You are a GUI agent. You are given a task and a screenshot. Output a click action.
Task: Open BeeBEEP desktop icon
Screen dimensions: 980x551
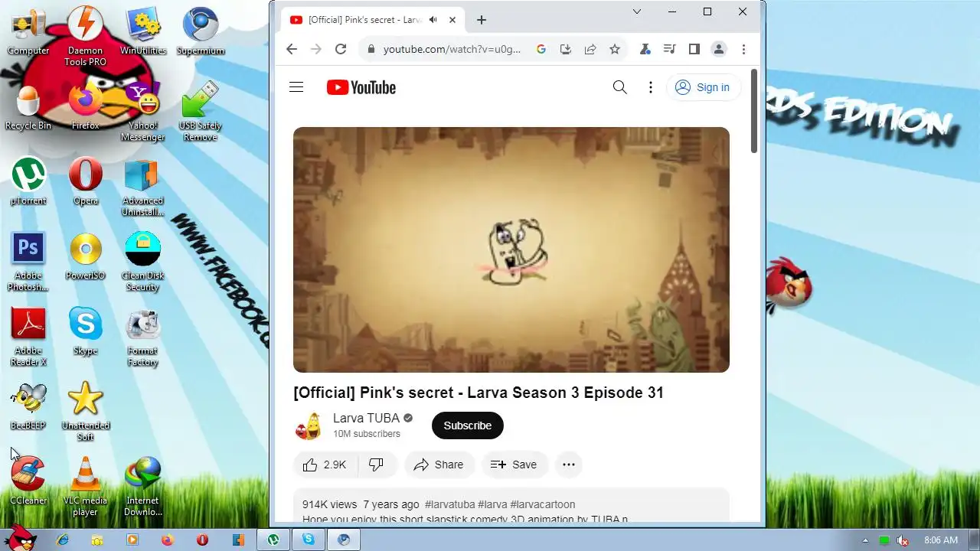[28, 407]
